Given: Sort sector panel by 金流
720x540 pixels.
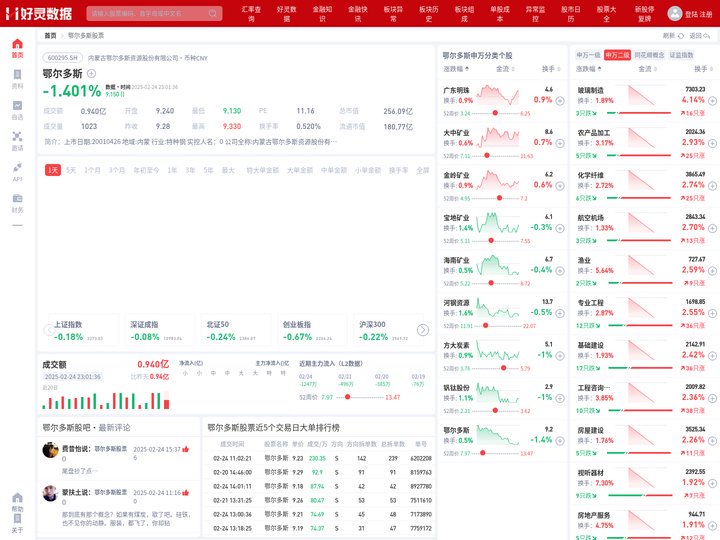Looking at the screenshot, I should pyautogui.click(x=647, y=69).
